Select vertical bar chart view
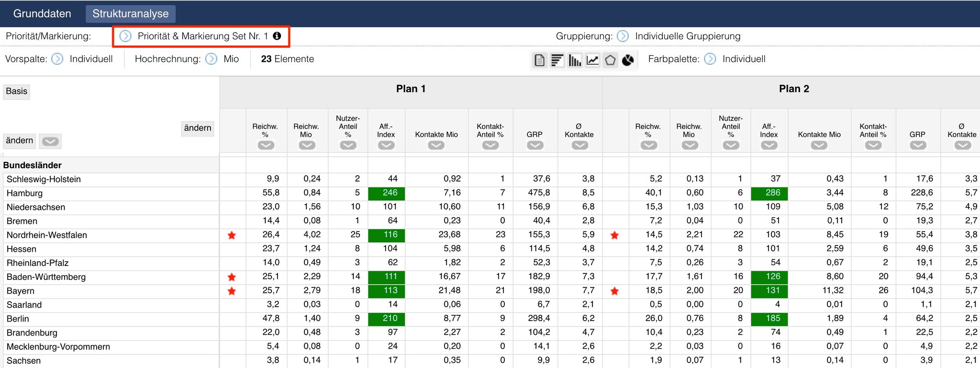This screenshot has height=368, width=980. click(x=575, y=60)
